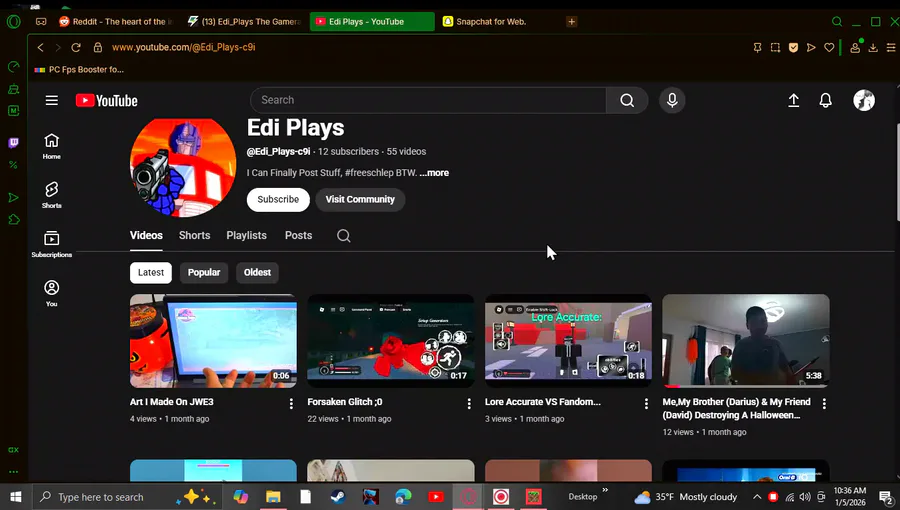Viewport: 900px width, 510px height.
Task: Open File Explorer from taskbar
Action: (273, 497)
